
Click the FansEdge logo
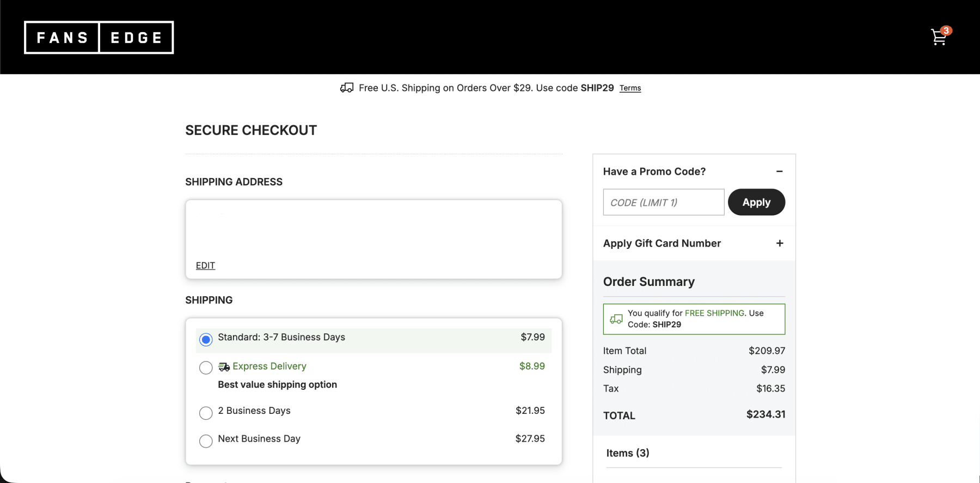pyautogui.click(x=99, y=38)
